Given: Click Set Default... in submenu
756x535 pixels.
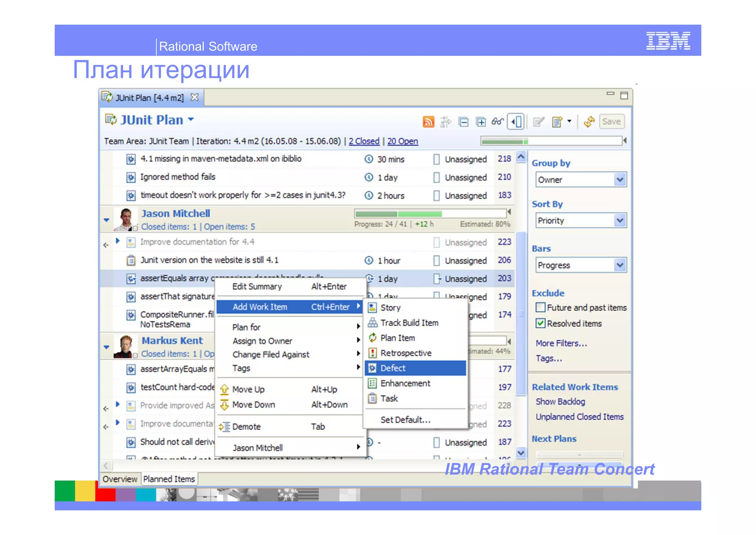Looking at the screenshot, I should [416, 420].
